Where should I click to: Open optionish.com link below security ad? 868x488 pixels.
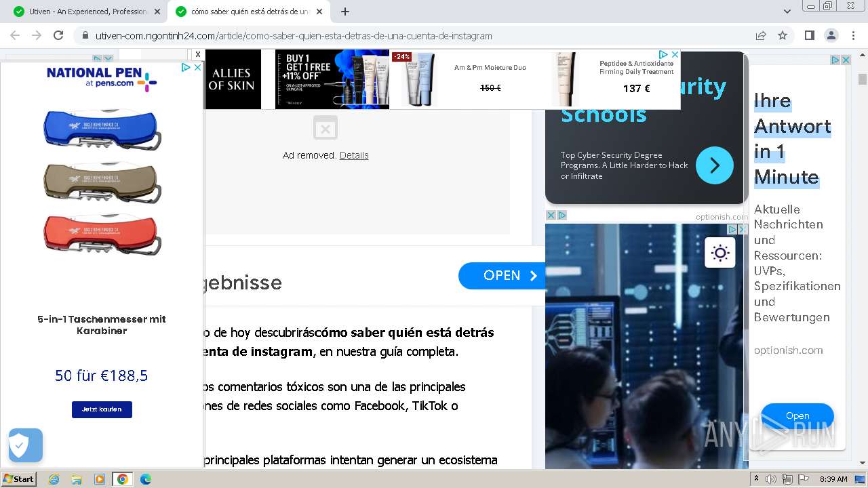[722, 217]
